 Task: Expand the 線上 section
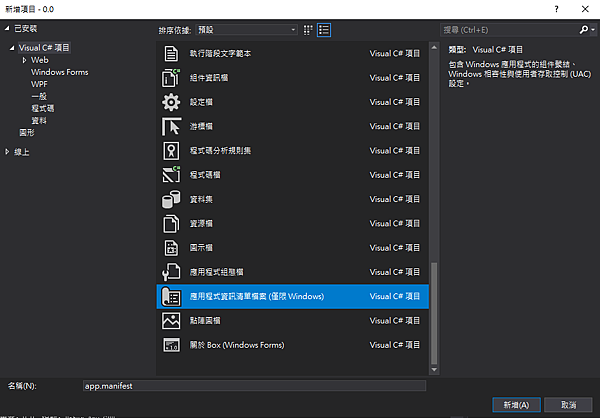click(x=7, y=152)
